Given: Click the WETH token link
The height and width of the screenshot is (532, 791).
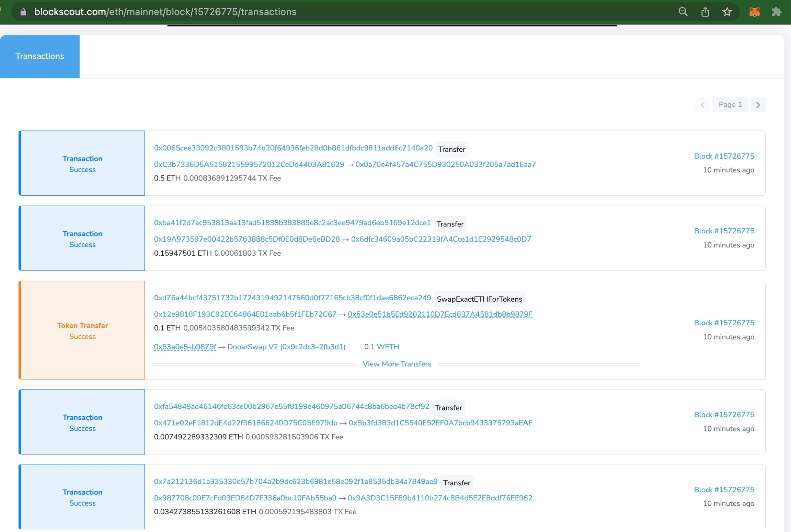Looking at the screenshot, I should tap(388, 347).
